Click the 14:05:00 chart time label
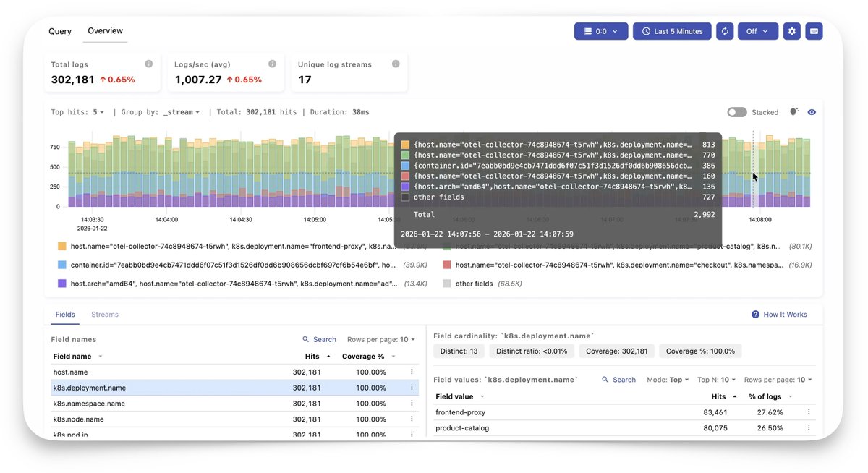The height and width of the screenshot is (473, 868). point(315,219)
